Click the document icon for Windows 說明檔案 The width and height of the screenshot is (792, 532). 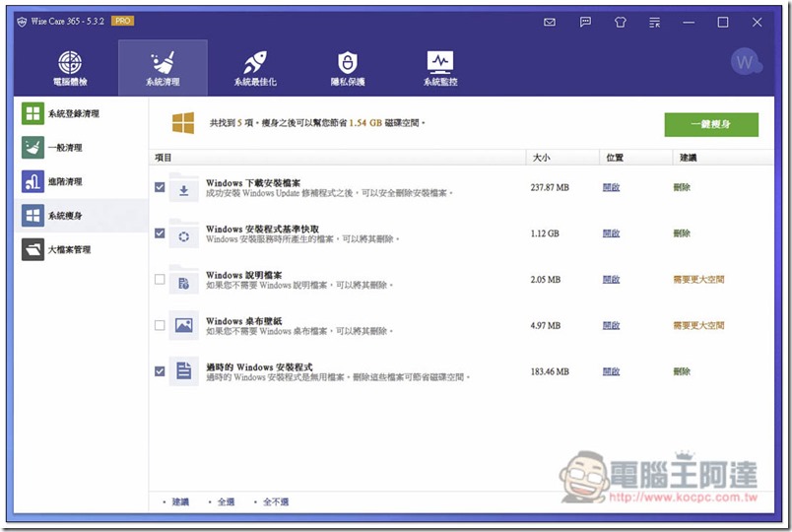(184, 280)
